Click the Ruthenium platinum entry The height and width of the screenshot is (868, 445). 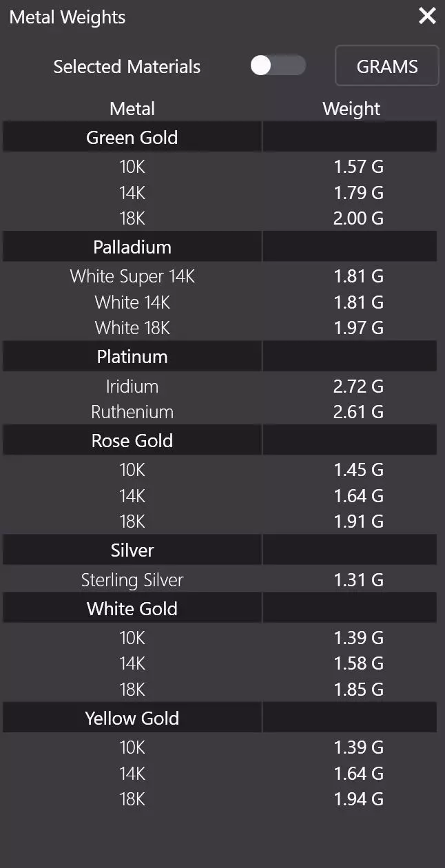132,412
